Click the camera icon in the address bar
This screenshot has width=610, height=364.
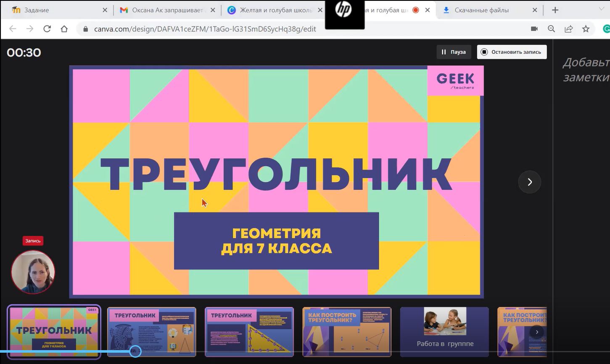click(x=534, y=29)
